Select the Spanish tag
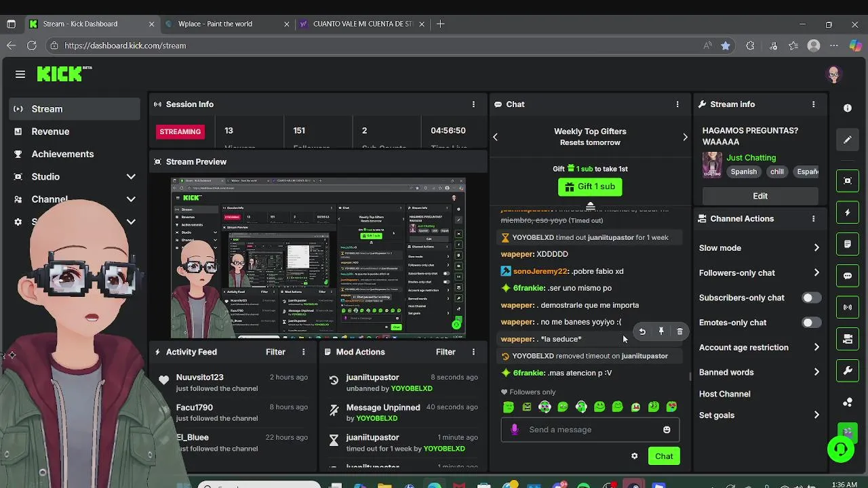 tap(743, 171)
